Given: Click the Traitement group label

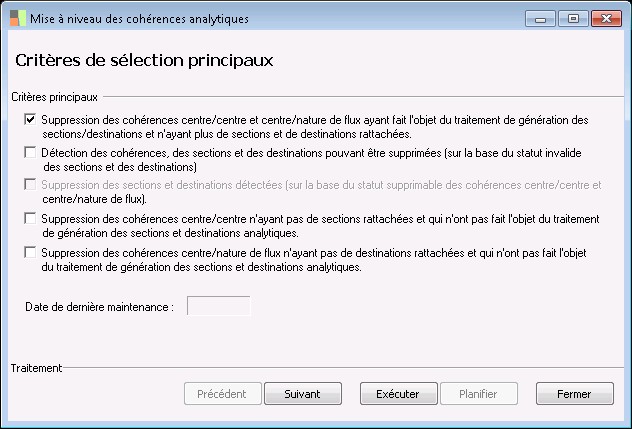Looking at the screenshot, I should pyautogui.click(x=36, y=368).
